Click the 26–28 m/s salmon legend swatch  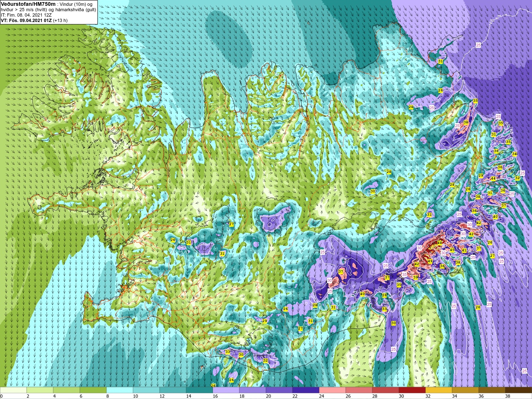[359, 390]
